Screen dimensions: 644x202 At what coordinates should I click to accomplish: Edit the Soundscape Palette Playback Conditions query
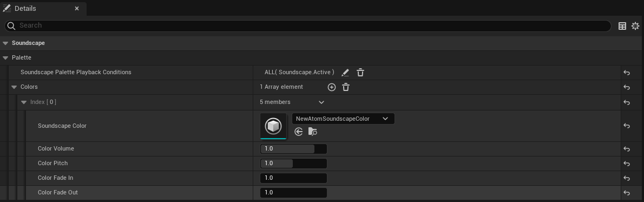345,73
